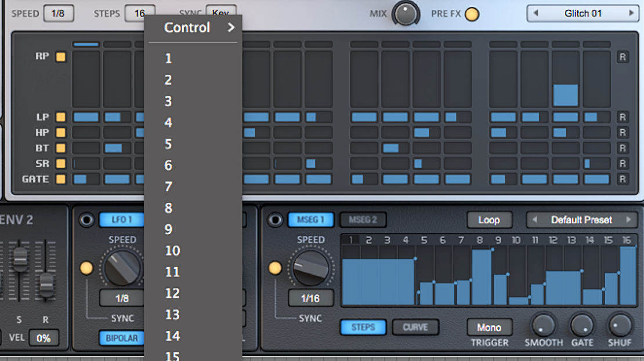The width and height of the screenshot is (644, 361).
Task: Click the LFO 1 SPEED knob
Action: [x=122, y=268]
